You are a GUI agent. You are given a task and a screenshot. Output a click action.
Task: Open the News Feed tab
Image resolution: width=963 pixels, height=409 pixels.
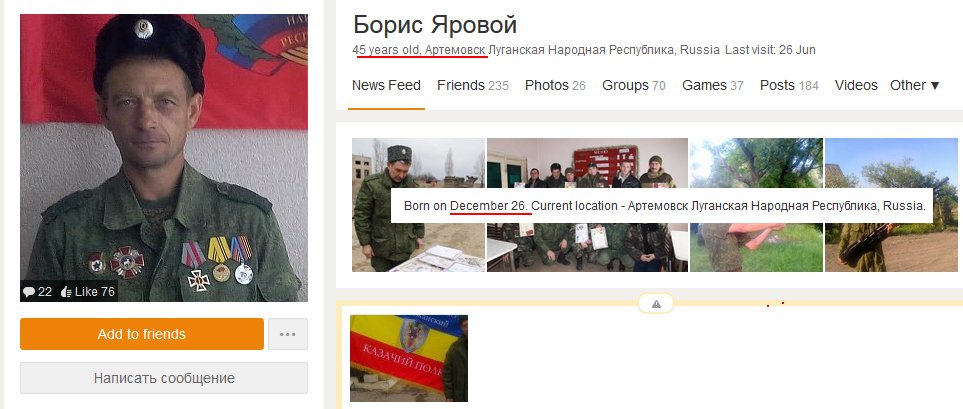point(386,85)
